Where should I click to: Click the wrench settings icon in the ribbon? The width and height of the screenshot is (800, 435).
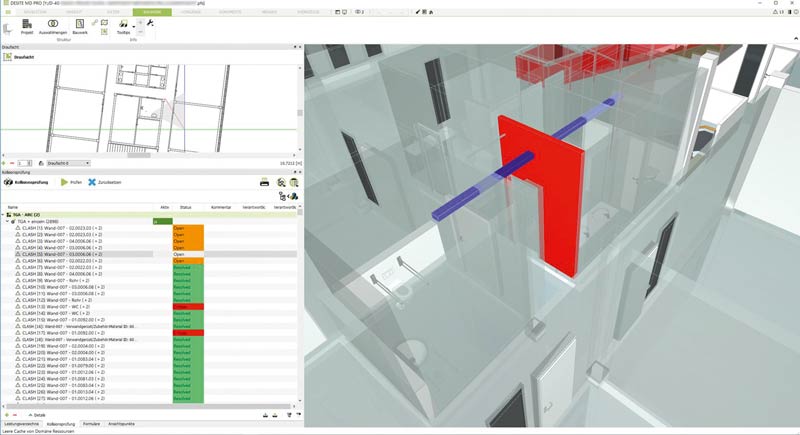tap(150, 22)
